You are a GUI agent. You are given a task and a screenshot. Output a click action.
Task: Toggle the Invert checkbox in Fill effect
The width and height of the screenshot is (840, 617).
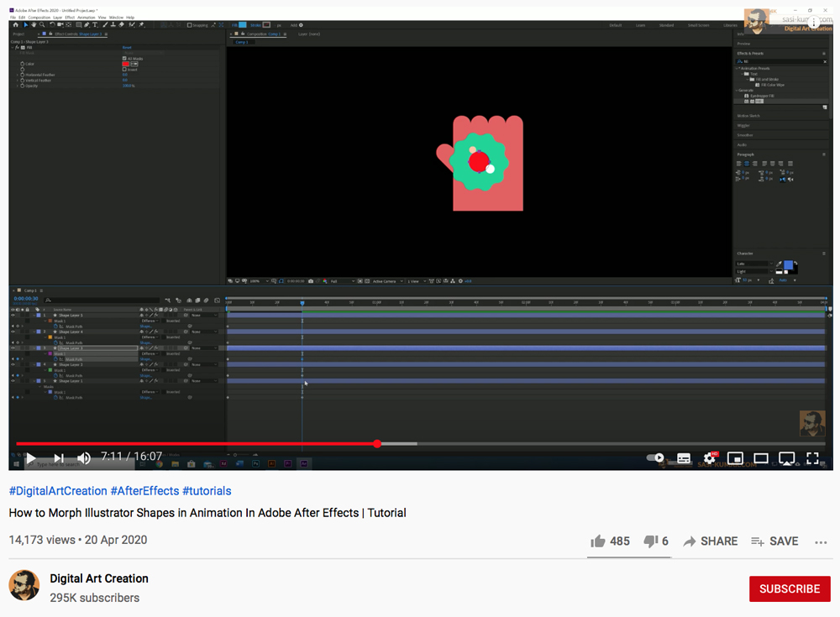click(x=124, y=69)
